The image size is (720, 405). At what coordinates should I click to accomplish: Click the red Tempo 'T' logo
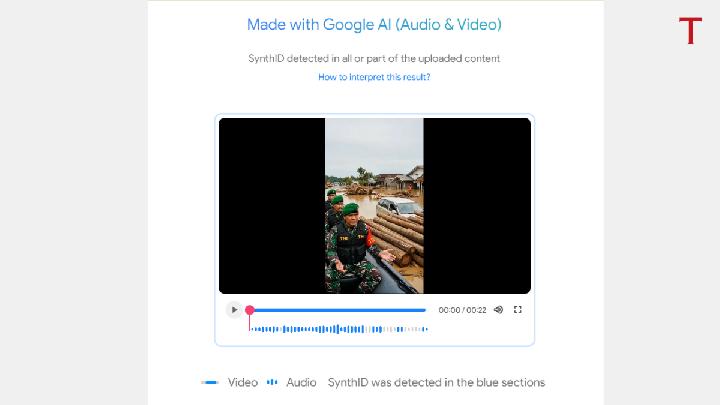click(x=690, y=31)
